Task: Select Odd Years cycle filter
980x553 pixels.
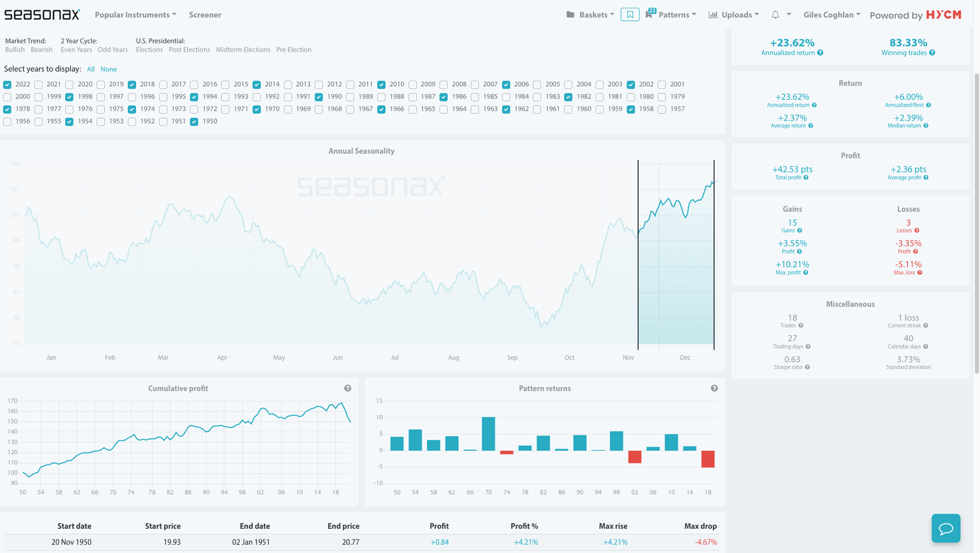Action: coord(113,50)
